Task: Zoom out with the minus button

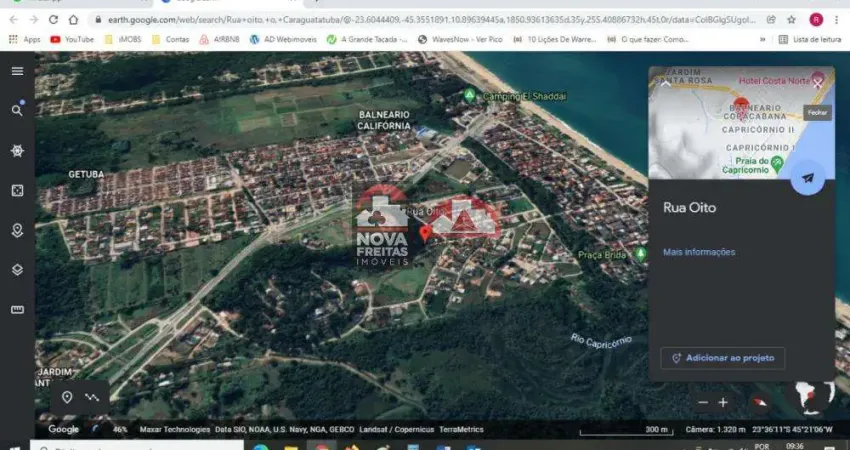Action: (x=703, y=402)
